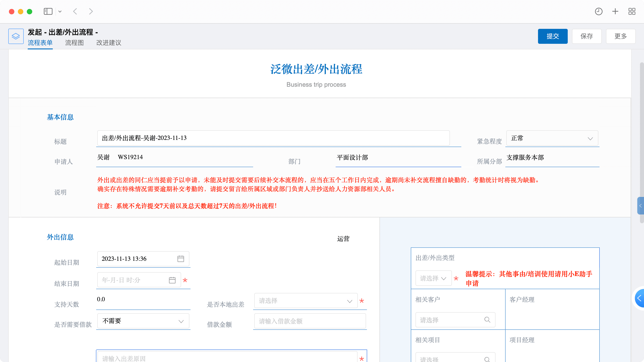The height and width of the screenshot is (362, 644).
Task: Switch to the 改进建议 tab
Action: [x=109, y=43]
